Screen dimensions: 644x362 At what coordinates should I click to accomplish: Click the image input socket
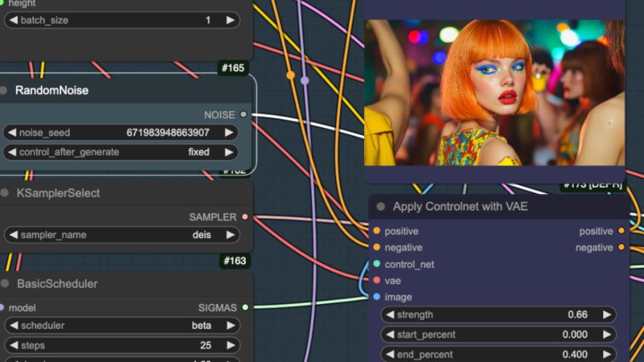point(376,297)
